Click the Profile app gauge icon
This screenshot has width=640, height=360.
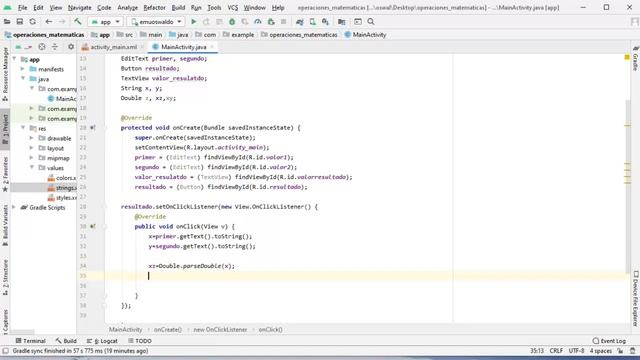(258, 22)
